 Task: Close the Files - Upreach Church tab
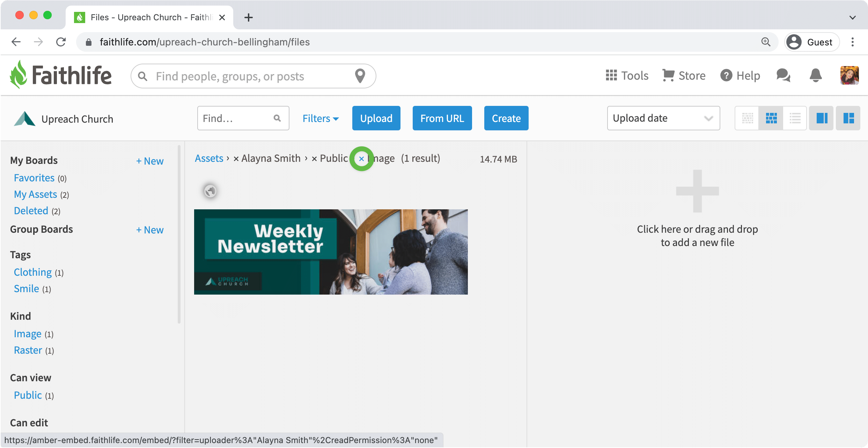coord(222,17)
